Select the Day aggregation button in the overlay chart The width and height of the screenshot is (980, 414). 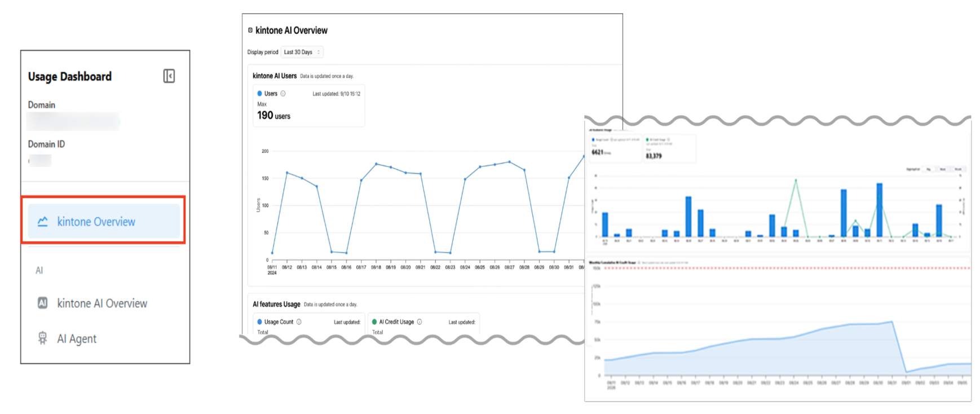click(928, 169)
